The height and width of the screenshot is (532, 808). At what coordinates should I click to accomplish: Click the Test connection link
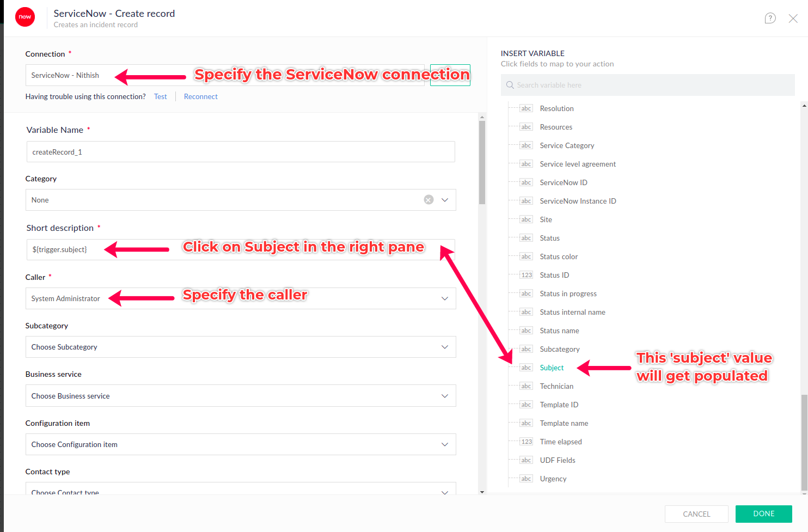(x=160, y=96)
